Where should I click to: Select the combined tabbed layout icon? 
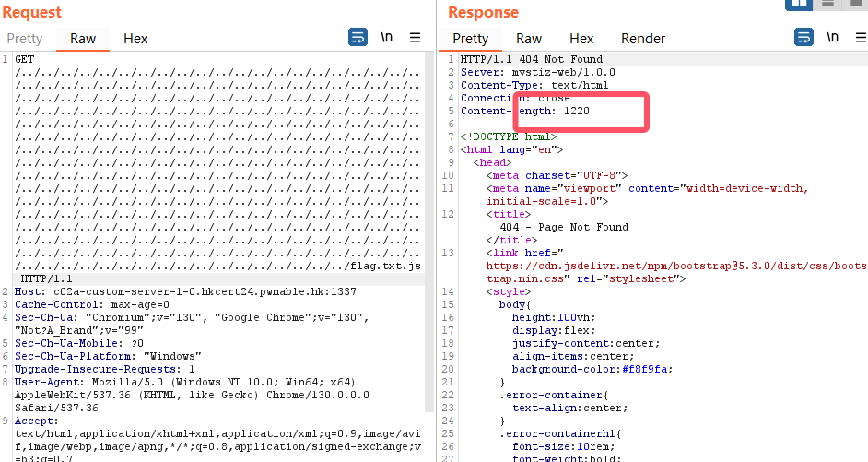(x=855, y=4)
